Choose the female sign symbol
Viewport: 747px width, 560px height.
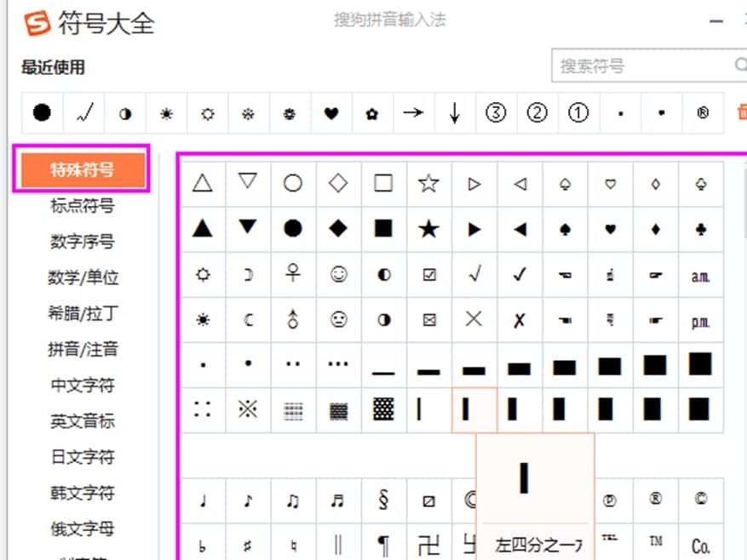point(293,274)
